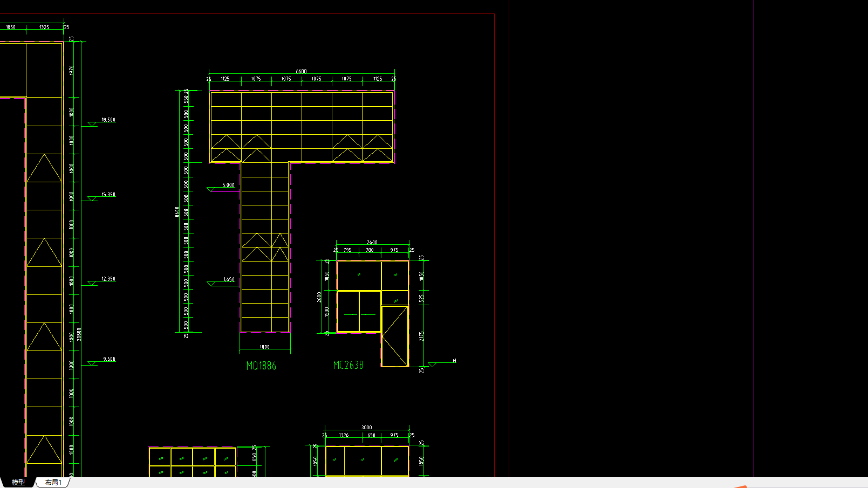Click the 8600 vertical height dimension

tap(177, 212)
